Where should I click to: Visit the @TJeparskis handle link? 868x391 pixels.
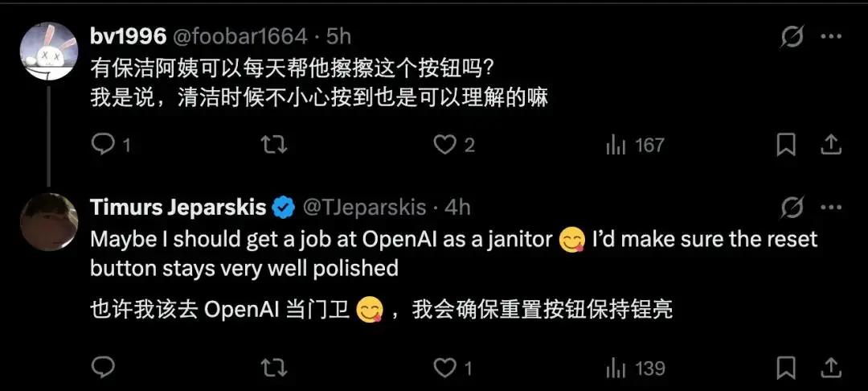[364, 208]
